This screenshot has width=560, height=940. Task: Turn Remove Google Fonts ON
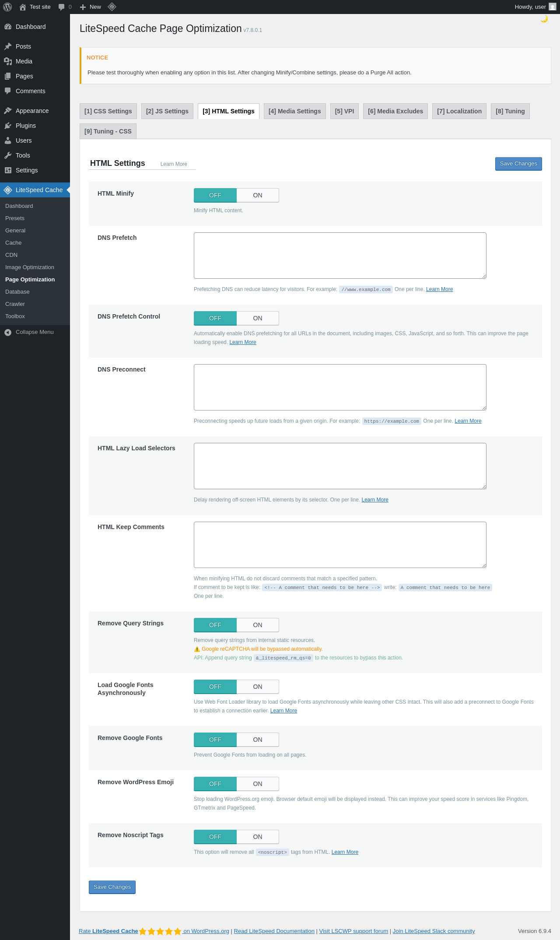[x=258, y=740]
